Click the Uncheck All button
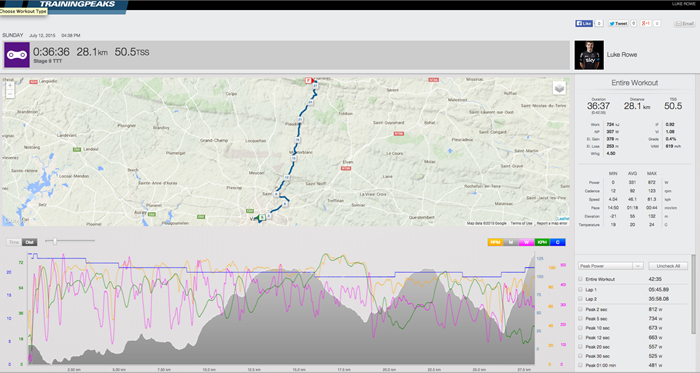Viewport: 700px width, 373px height. [668, 266]
